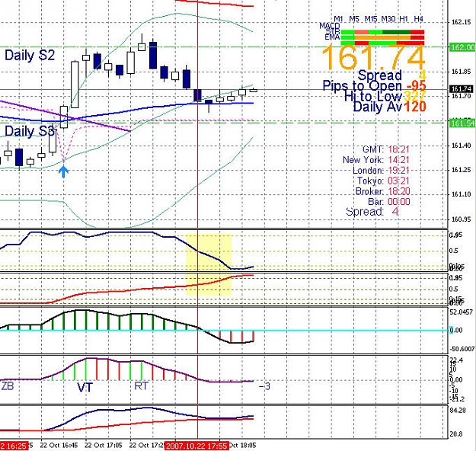Click the Broker 18:20 clock line
The image size is (476, 451).
pos(382,191)
